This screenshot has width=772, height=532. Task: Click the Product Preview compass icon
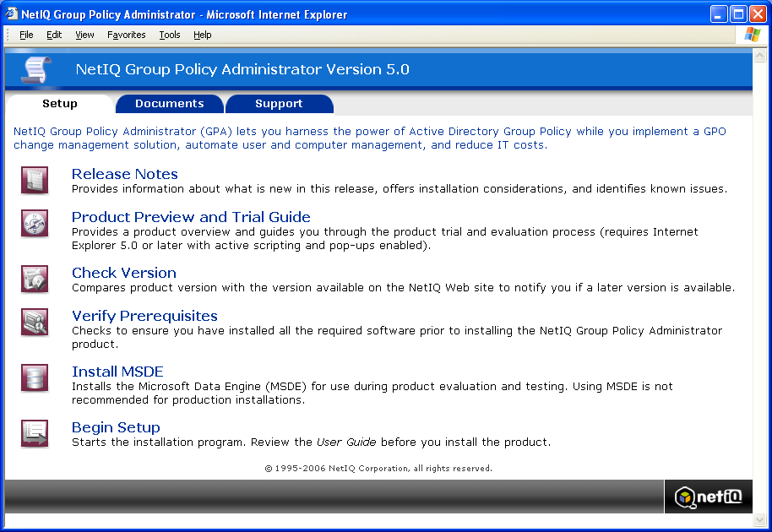(x=35, y=223)
